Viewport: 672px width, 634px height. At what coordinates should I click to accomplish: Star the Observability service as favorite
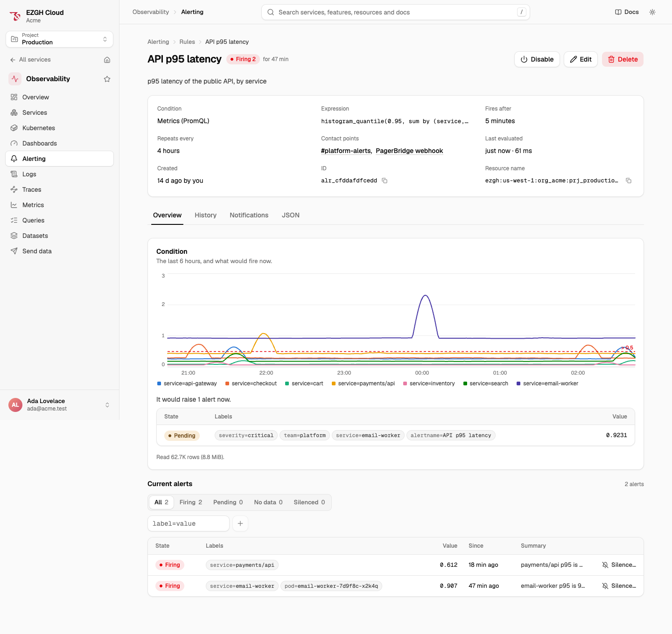tap(107, 79)
